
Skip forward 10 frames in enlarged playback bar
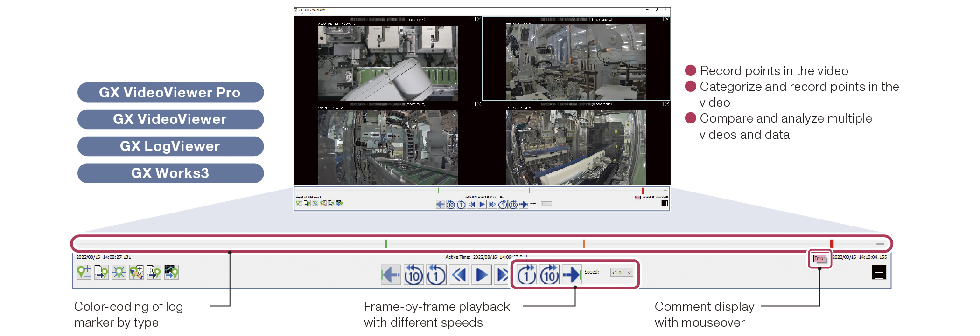pos(549,275)
